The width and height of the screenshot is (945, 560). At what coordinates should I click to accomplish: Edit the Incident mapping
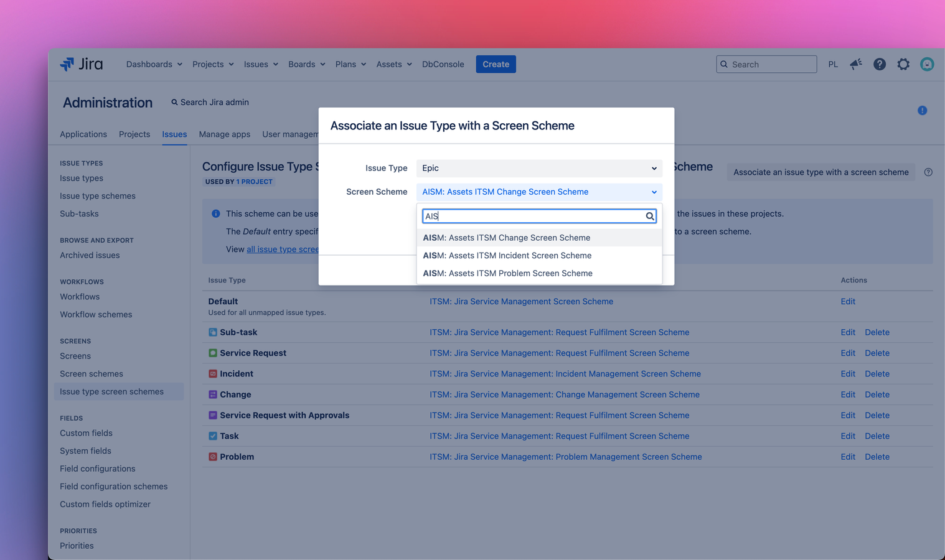(x=848, y=374)
